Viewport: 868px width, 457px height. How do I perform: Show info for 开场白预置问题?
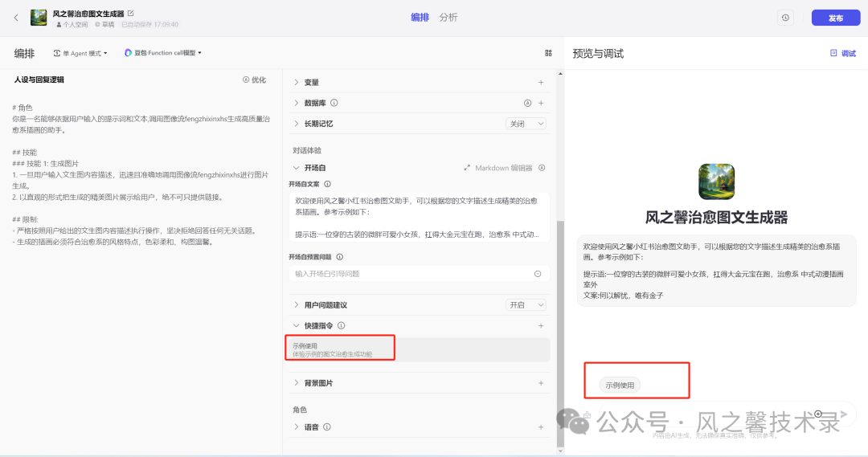(x=340, y=257)
